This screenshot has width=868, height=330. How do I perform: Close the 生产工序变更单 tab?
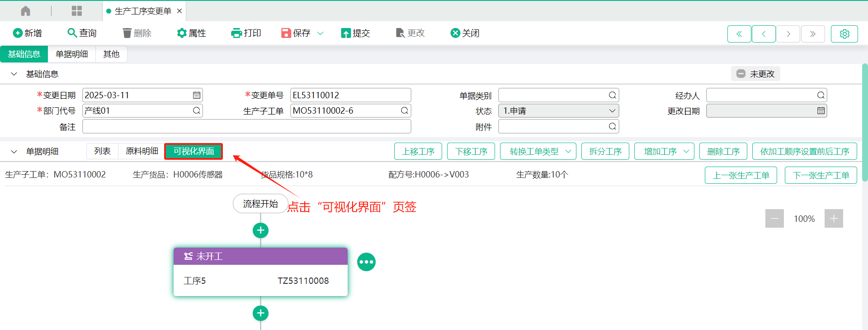pos(179,11)
